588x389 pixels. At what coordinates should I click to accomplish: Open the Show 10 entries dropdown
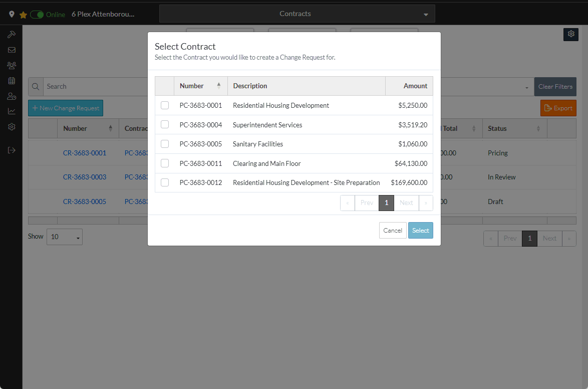pyautogui.click(x=65, y=237)
